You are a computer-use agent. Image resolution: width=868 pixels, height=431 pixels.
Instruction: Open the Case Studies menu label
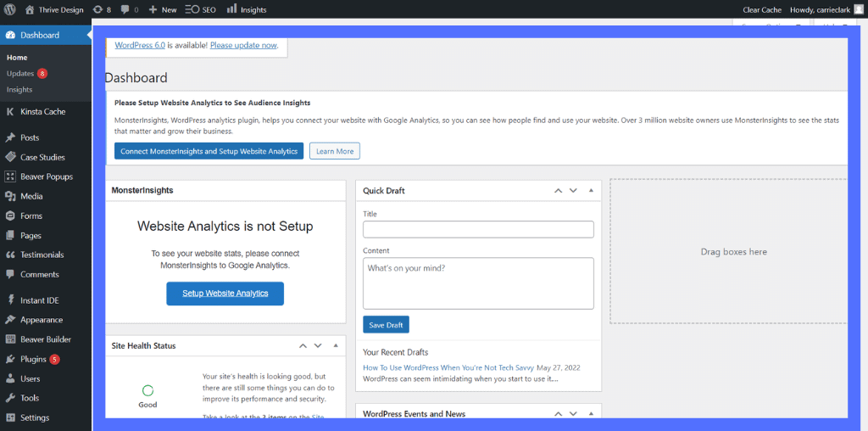pos(42,157)
